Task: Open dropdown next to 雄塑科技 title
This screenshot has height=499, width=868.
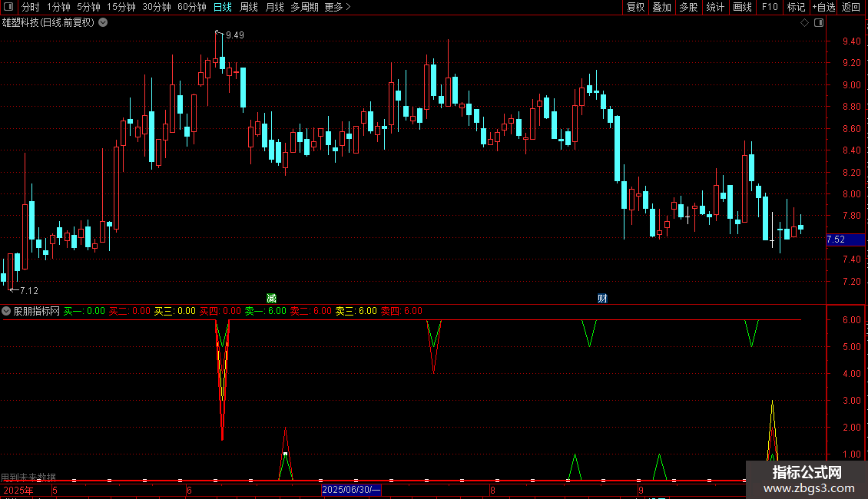Action: click(103, 22)
